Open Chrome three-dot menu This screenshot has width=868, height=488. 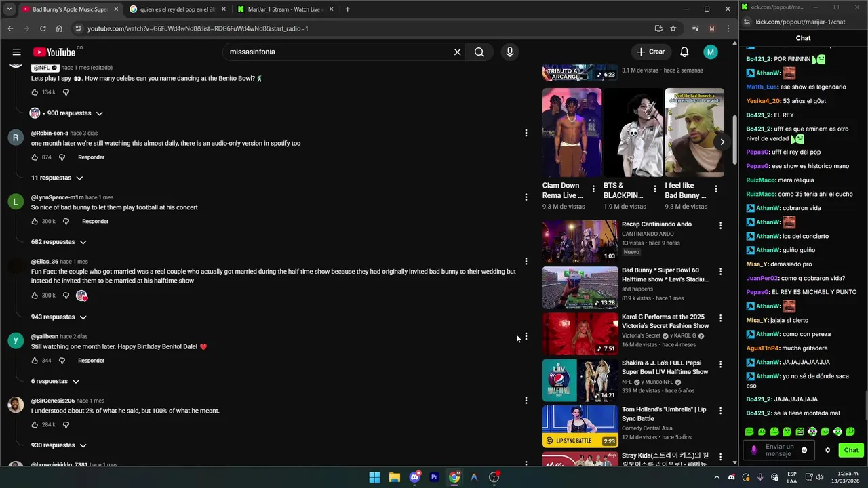click(728, 28)
